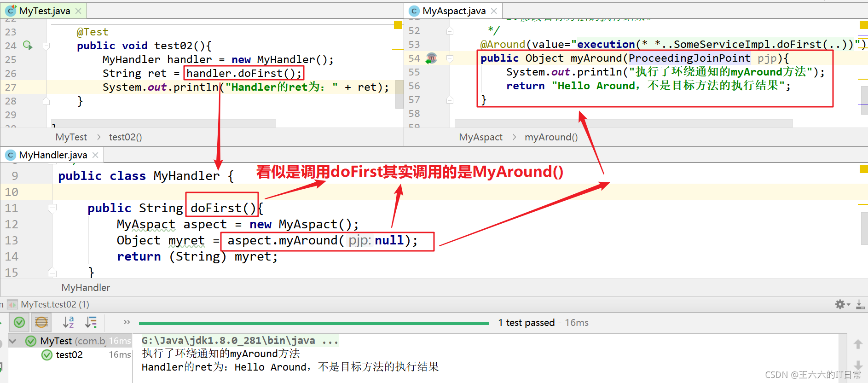Click the MyAspact editor vertical scrollbar
Image resolution: width=868 pixels, height=383 pixels.
click(864, 101)
